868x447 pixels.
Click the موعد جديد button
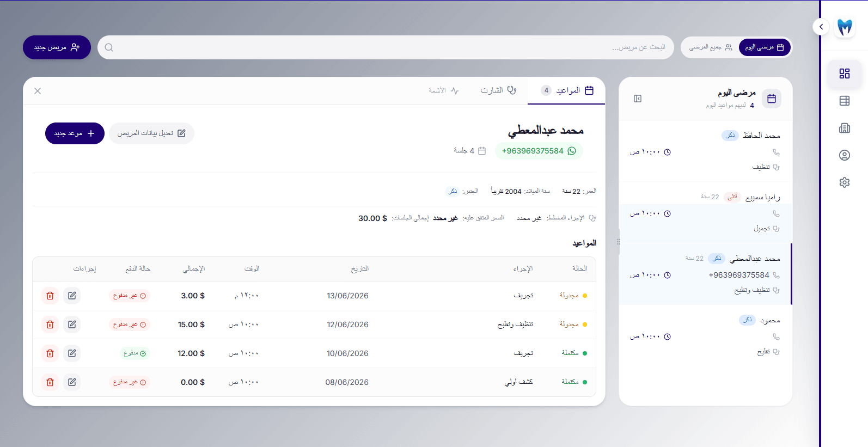tap(75, 133)
